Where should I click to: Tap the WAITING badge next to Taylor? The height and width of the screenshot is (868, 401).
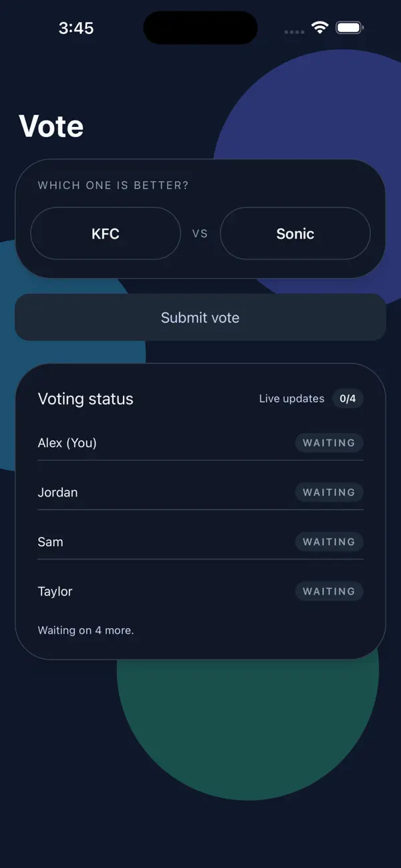pos(329,591)
